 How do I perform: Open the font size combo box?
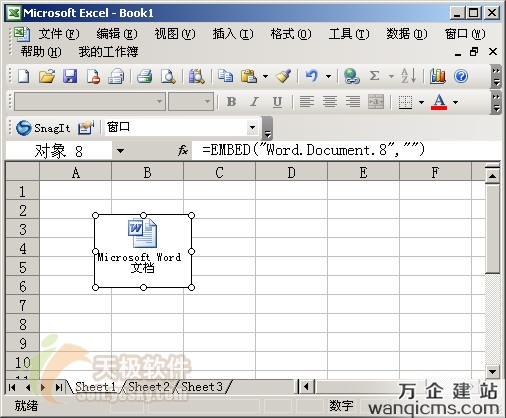[191, 101]
